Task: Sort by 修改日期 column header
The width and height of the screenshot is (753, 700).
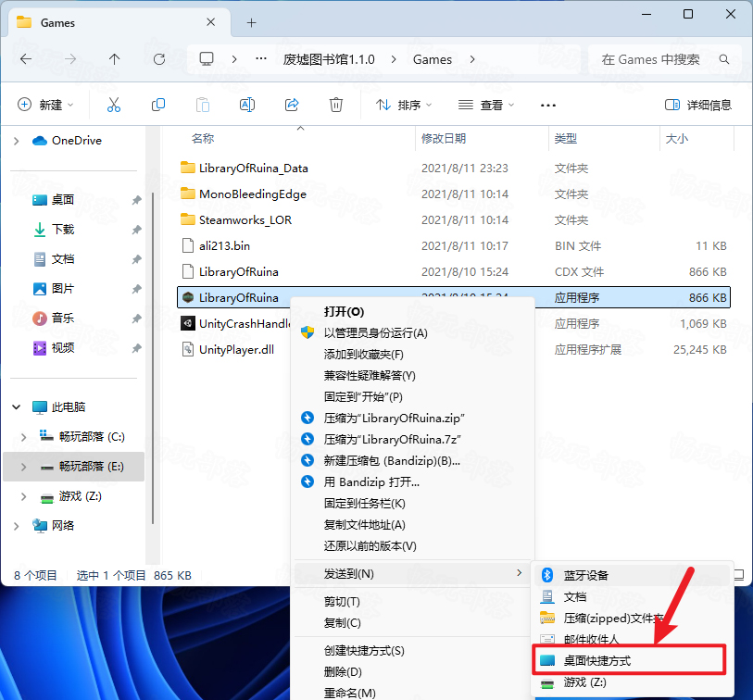Action: [444, 138]
